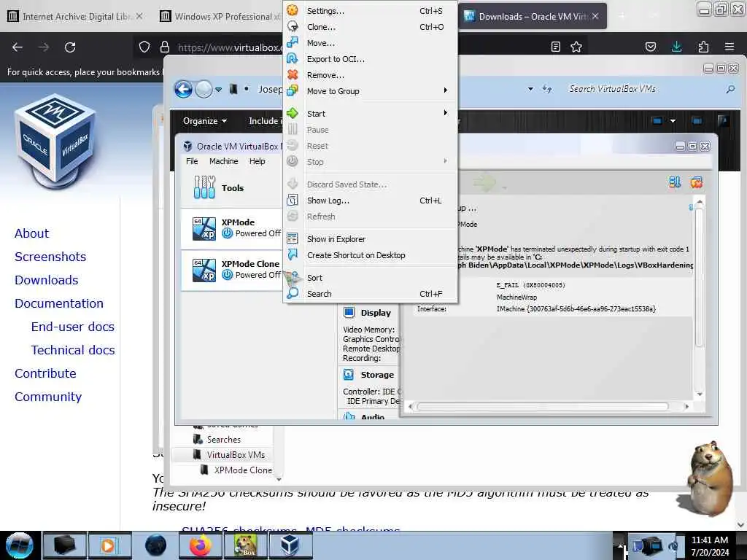This screenshot has height=560, width=747.
Task: Open the Machine menu in VirtualBox
Action: (223, 161)
